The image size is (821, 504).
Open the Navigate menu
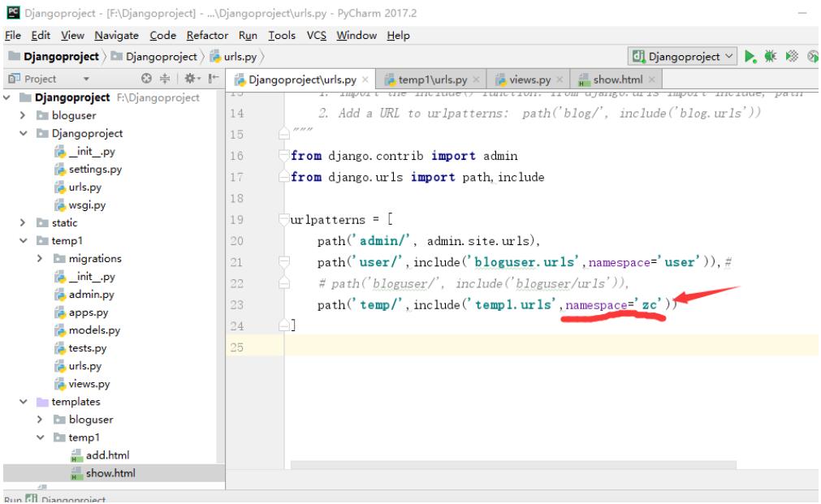point(116,35)
